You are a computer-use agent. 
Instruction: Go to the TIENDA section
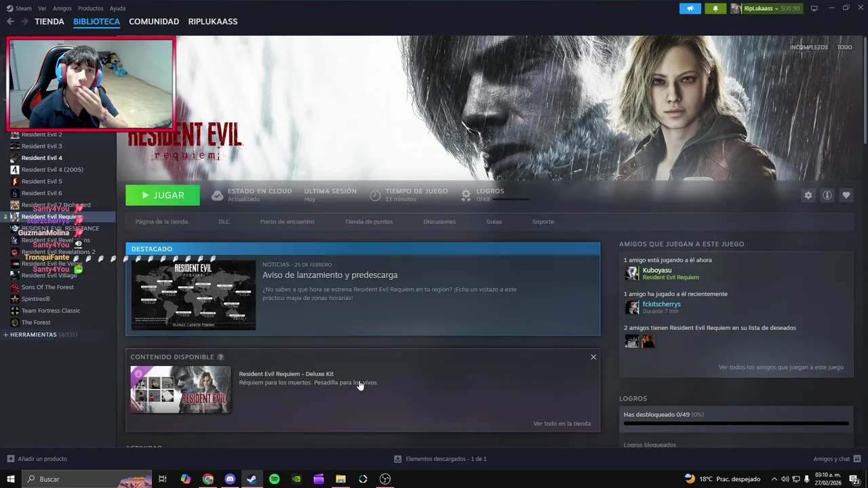[50, 22]
